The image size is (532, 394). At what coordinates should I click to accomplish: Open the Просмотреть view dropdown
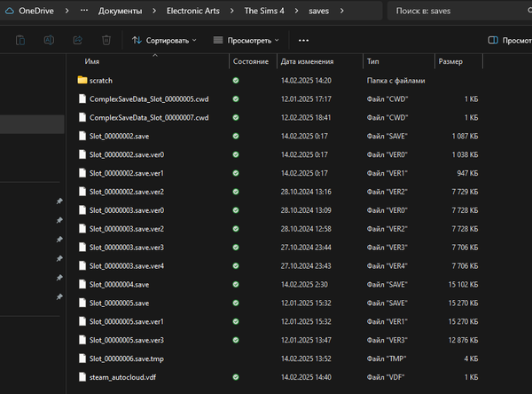pos(246,41)
